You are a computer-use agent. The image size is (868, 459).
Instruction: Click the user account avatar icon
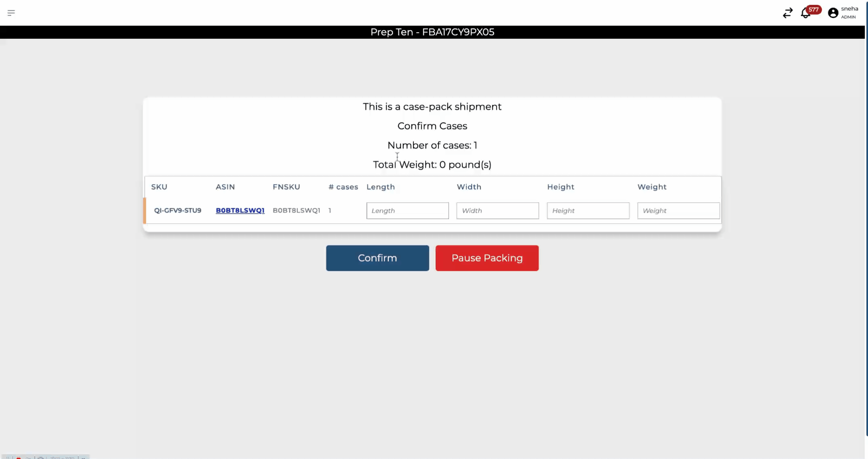(x=833, y=13)
